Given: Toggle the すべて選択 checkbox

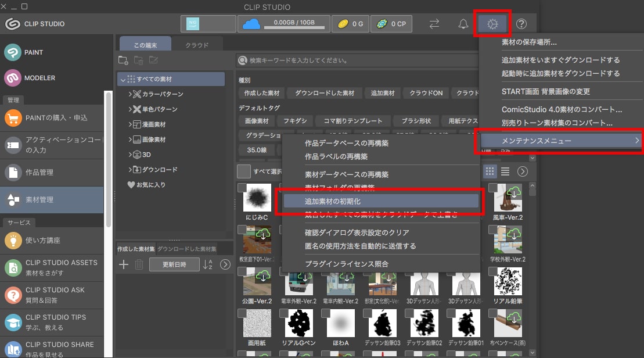Looking at the screenshot, I should tap(243, 171).
